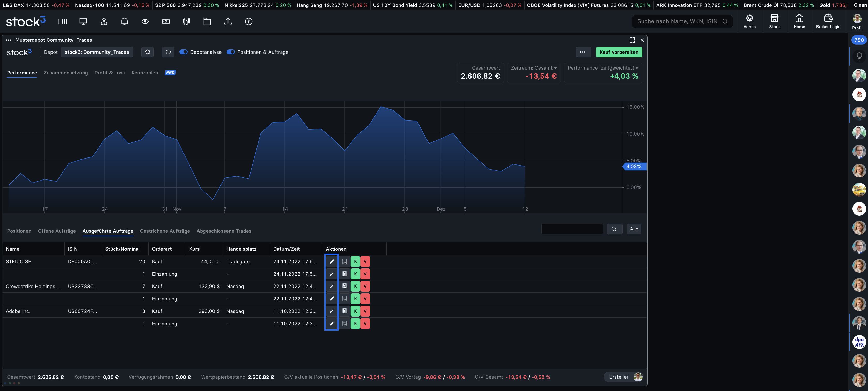Switch to the Zusammensetzung tab

66,73
